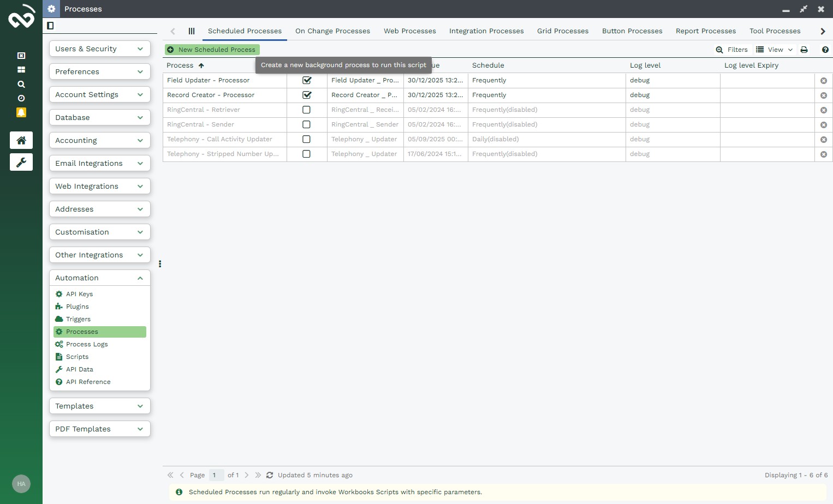833x504 pixels.
Task: Switch to the Button Processes tab
Action: tap(632, 31)
